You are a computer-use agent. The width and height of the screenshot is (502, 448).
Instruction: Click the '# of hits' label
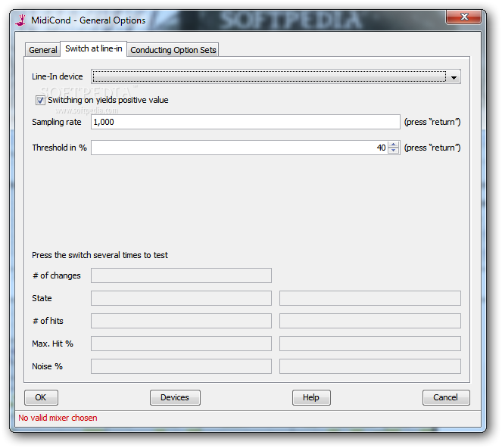[x=48, y=321]
